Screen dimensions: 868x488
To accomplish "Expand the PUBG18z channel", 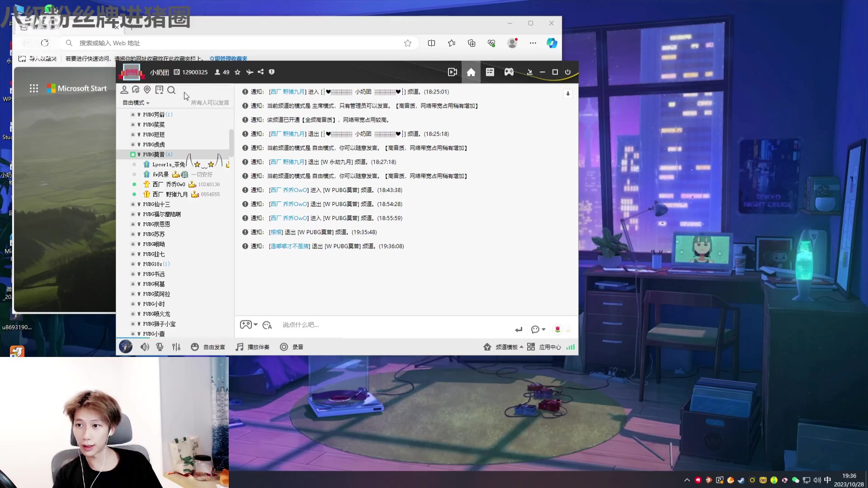I will click(x=133, y=264).
